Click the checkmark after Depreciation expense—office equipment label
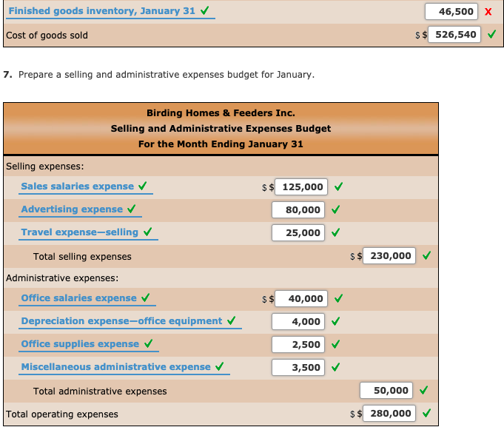Screen dimensions: 504x427 pos(232,320)
